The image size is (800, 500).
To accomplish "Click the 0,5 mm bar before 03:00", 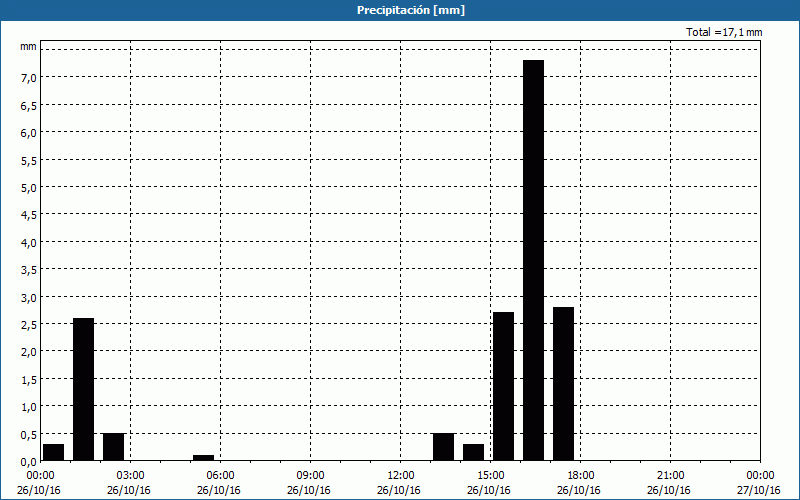I will [x=113, y=447].
